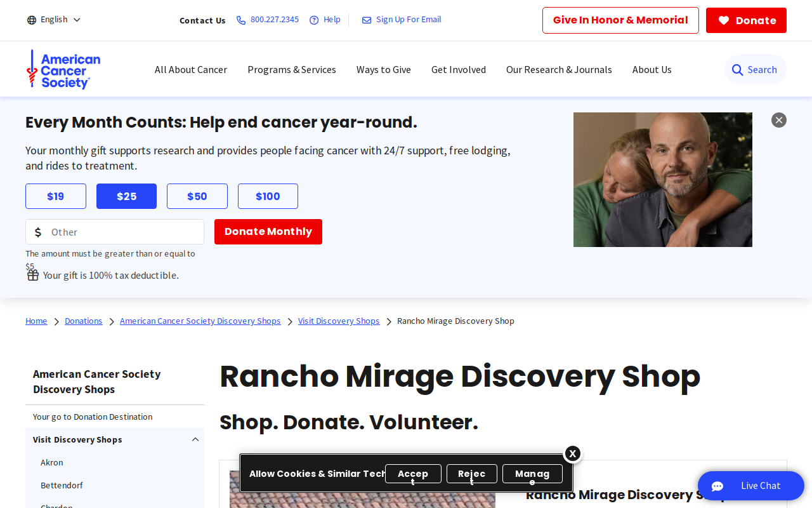Viewport: 812px width, 508px height.
Task: Open the English language selector
Action: [x=54, y=20]
